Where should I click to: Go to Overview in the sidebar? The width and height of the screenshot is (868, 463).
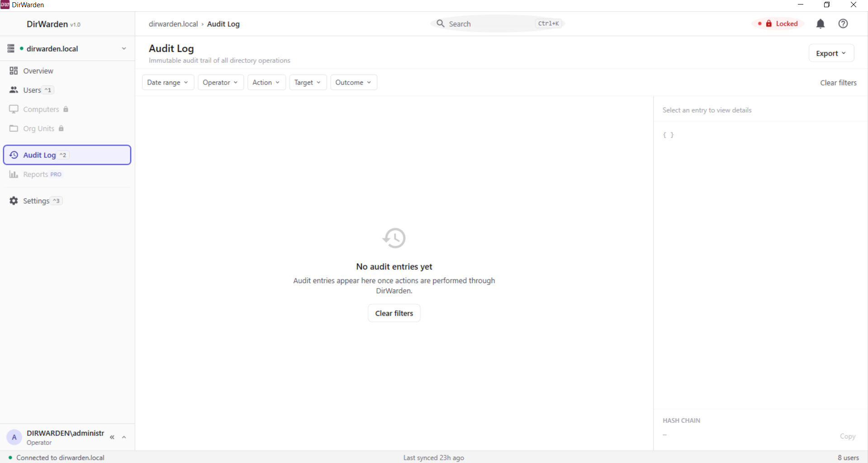pyautogui.click(x=67, y=71)
